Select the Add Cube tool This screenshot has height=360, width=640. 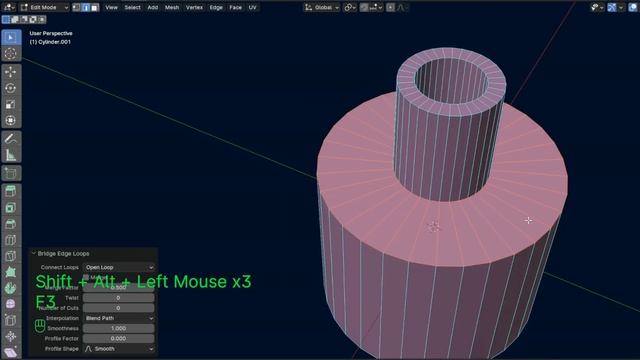11,173
